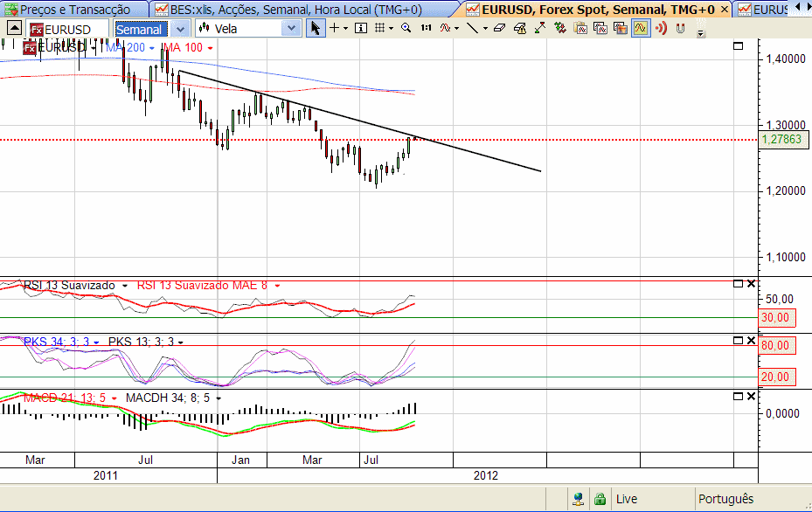Click the 1,27863 current price label
Screen dimensions: 812x512
(782, 139)
